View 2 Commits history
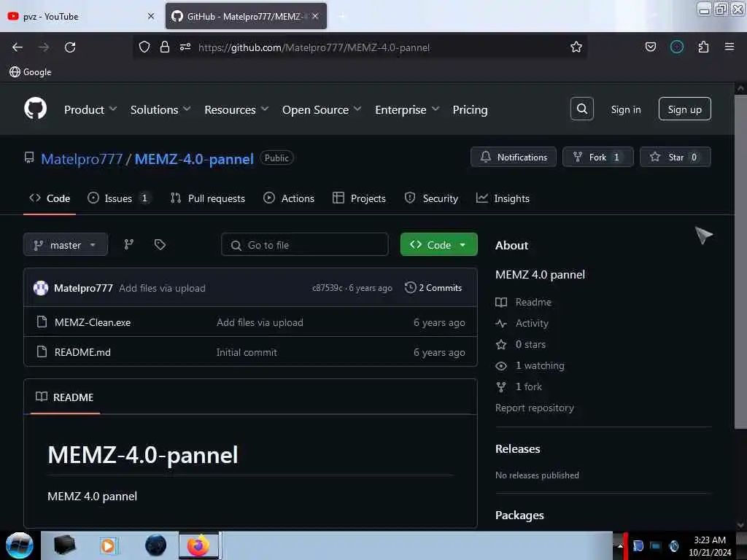 click(x=433, y=287)
